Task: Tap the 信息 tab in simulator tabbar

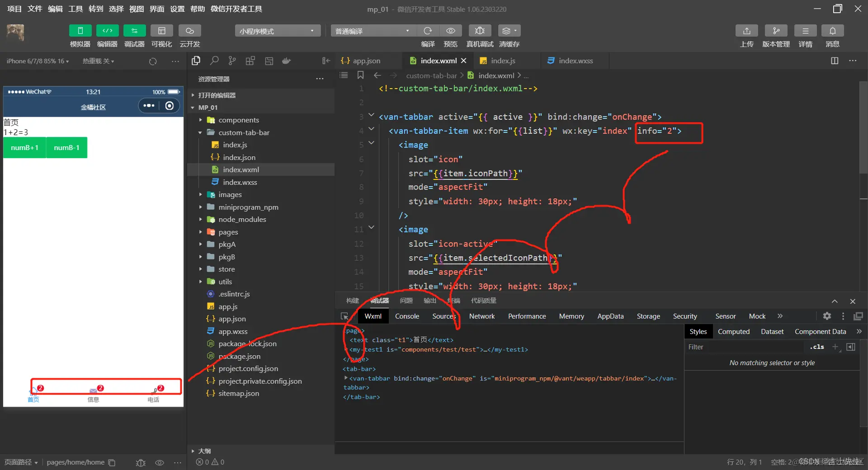Action: [93, 394]
